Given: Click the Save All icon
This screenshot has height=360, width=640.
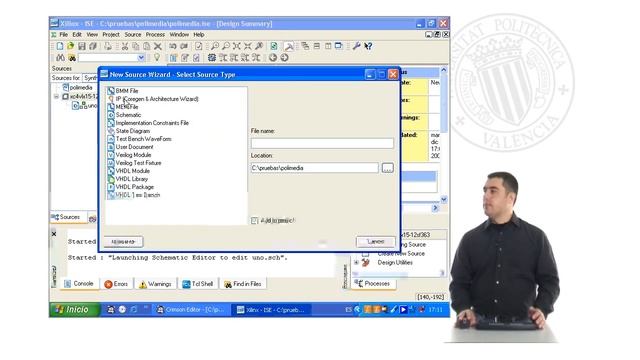Looking at the screenshot, I should tap(93, 46).
